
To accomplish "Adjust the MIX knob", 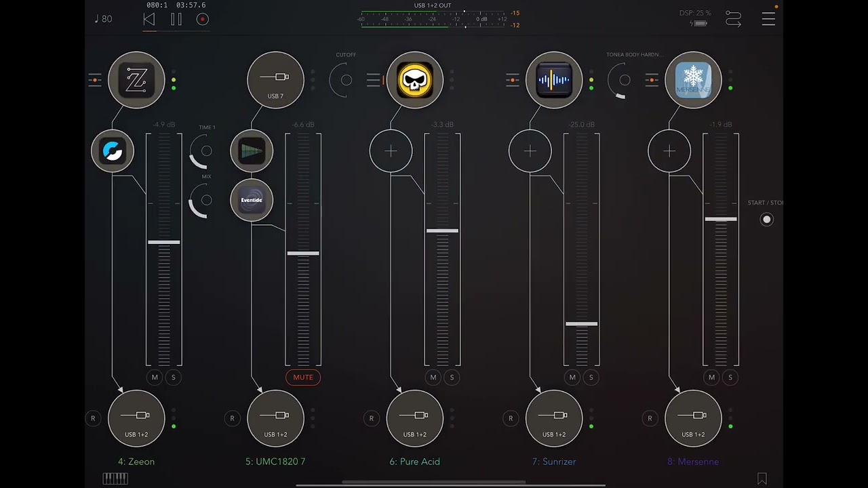I will (203, 201).
